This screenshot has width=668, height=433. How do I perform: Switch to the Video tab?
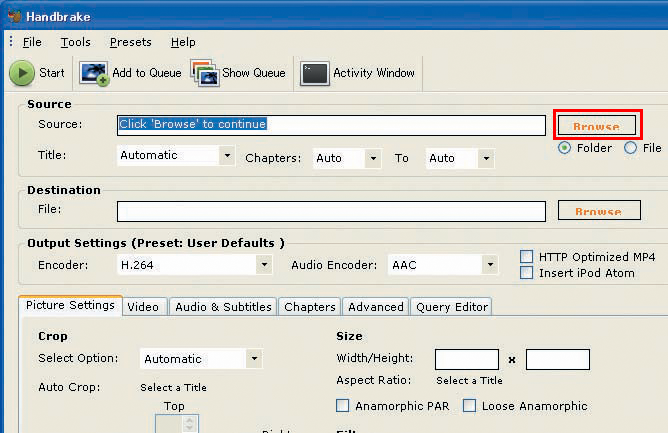[143, 307]
